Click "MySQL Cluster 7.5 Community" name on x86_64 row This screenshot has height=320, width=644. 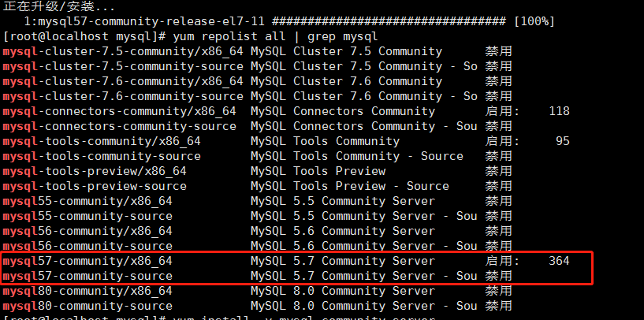click(x=346, y=52)
